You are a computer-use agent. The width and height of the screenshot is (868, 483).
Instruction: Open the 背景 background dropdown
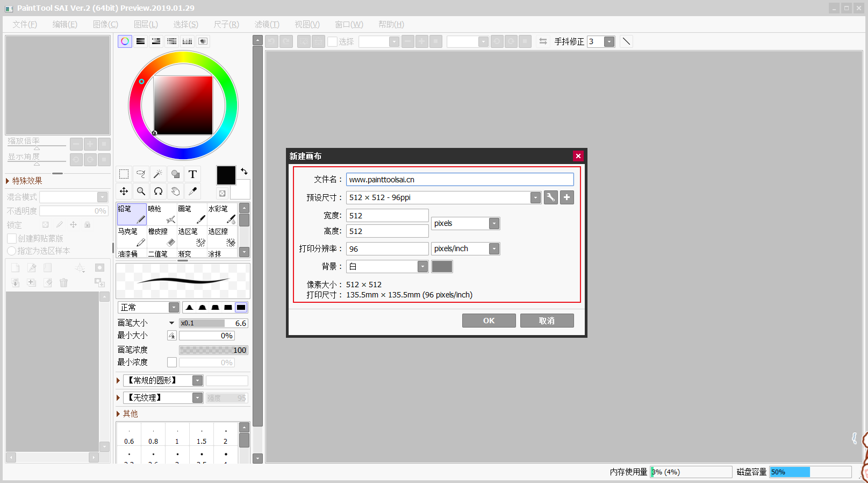[x=423, y=266]
